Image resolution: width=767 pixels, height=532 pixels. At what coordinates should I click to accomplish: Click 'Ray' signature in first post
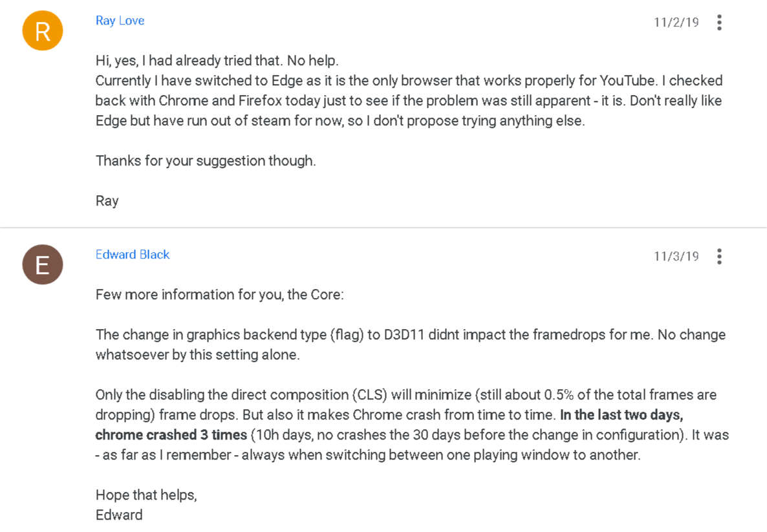click(x=107, y=201)
